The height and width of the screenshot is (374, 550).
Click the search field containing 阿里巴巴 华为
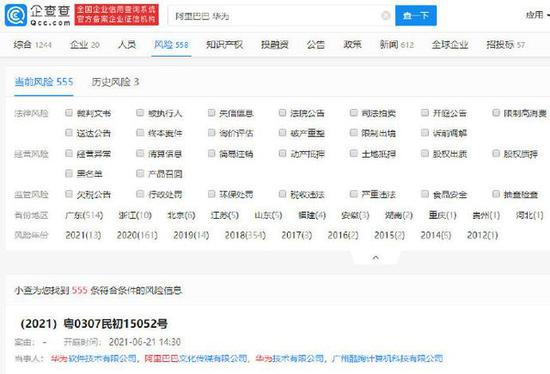tap(281, 16)
